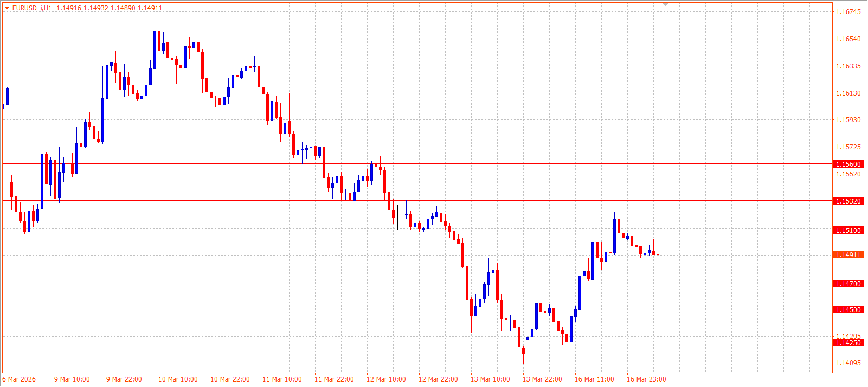This screenshot has height=387, width=868.
Task: Click the time axis label 16 Mar 11:00
Action: click(594, 379)
